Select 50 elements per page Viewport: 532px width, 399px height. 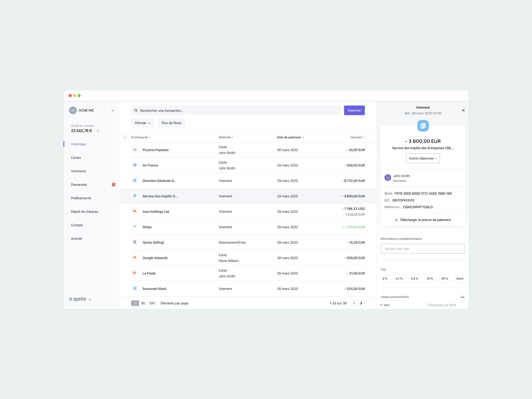pyautogui.click(x=143, y=303)
